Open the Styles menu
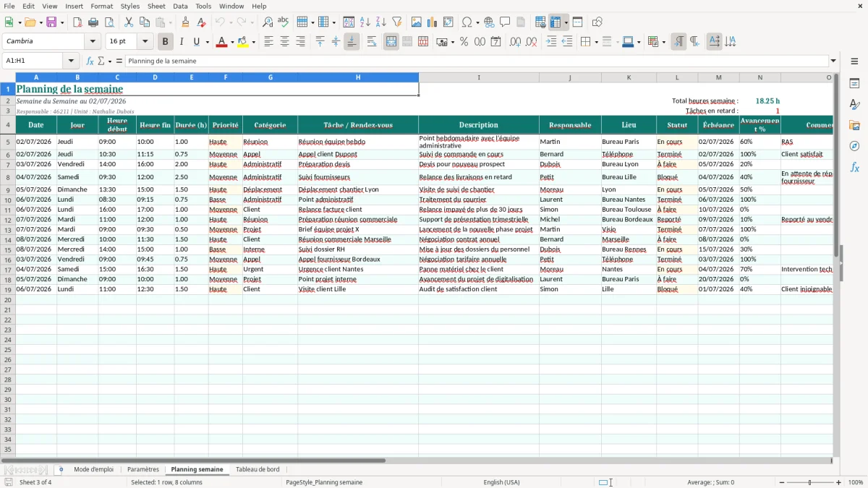This screenshot has width=868, height=488. (x=130, y=6)
